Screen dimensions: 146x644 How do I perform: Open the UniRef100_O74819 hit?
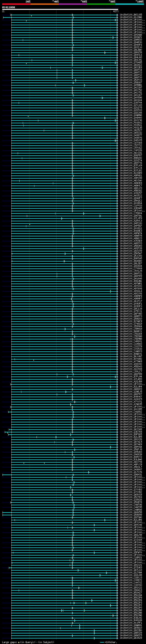click(131, 324)
